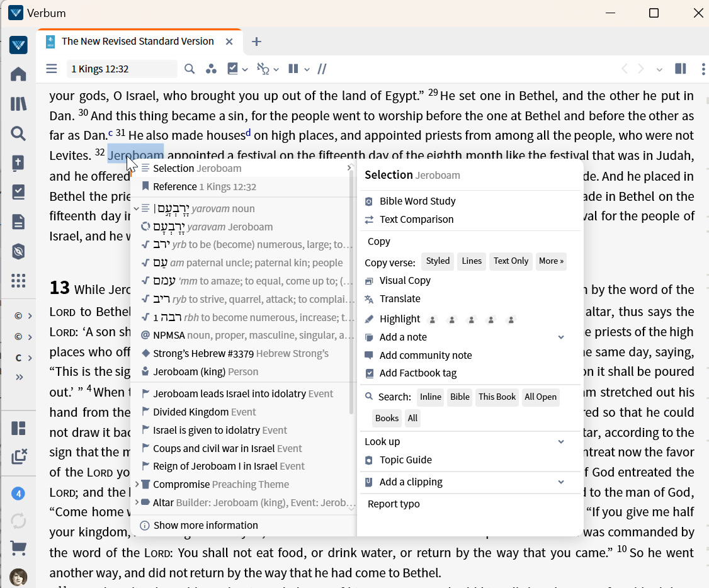
Task: Click the 1 Kings 12:32 reference box
Action: (x=122, y=69)
